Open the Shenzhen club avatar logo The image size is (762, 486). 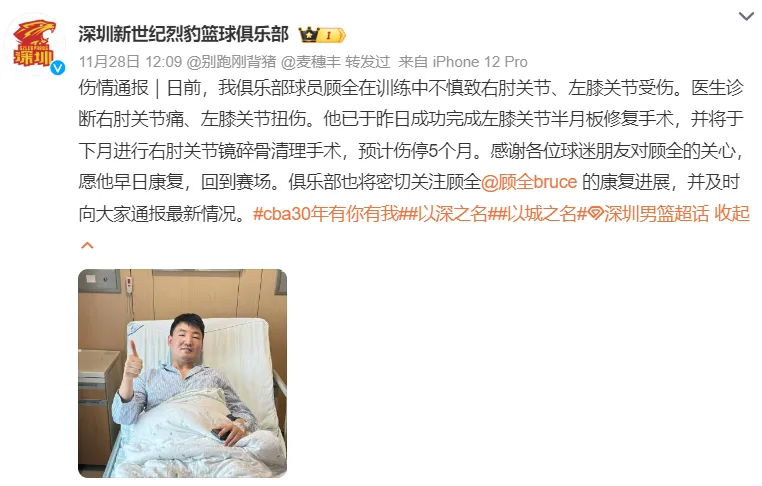pyautogui.click(x=34, y=45)
